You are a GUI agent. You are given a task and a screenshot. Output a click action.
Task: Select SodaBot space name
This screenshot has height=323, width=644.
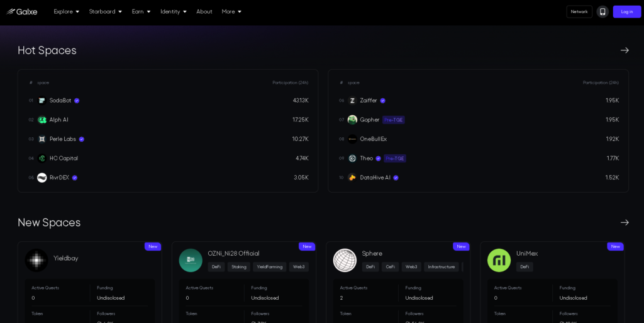(x=60, y=100)
